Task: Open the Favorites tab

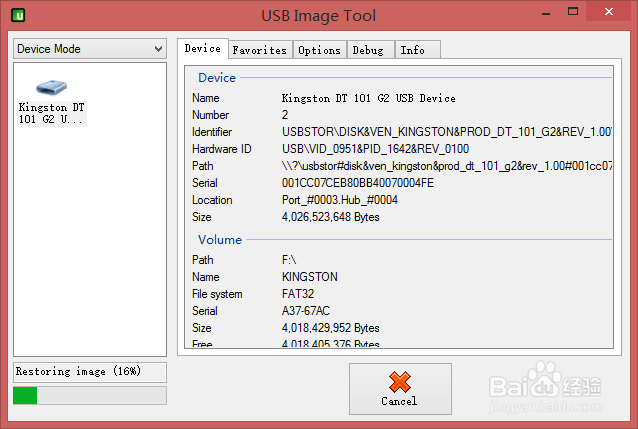Action: 259,50
